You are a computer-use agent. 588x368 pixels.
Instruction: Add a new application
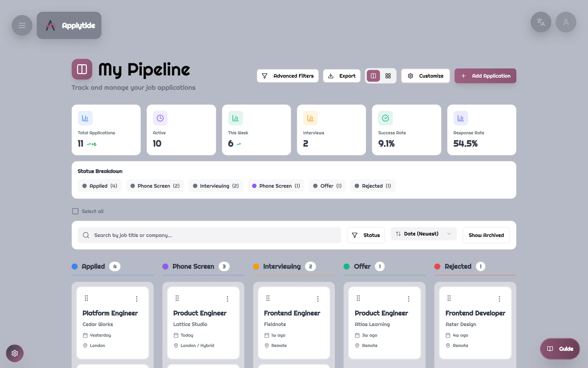(x=485, y=76)
